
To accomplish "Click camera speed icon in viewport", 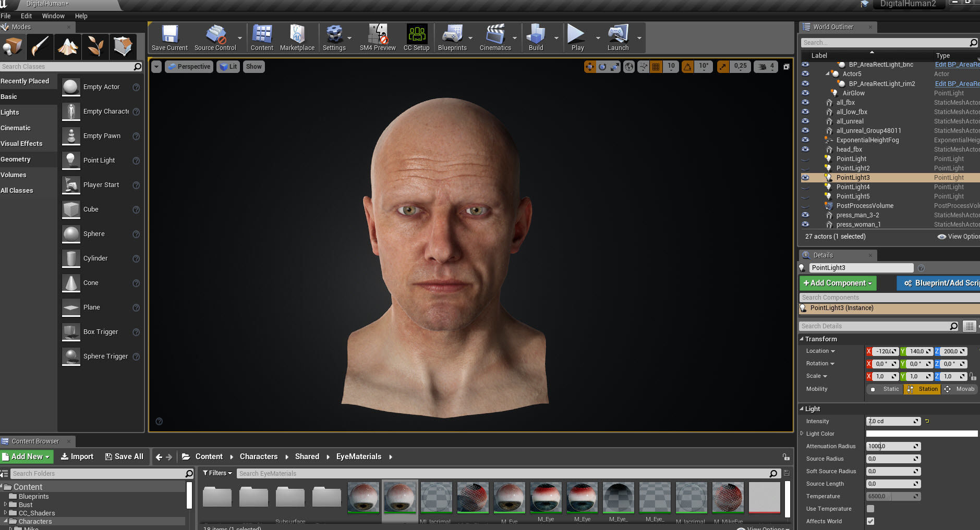I will pos(762,67).
